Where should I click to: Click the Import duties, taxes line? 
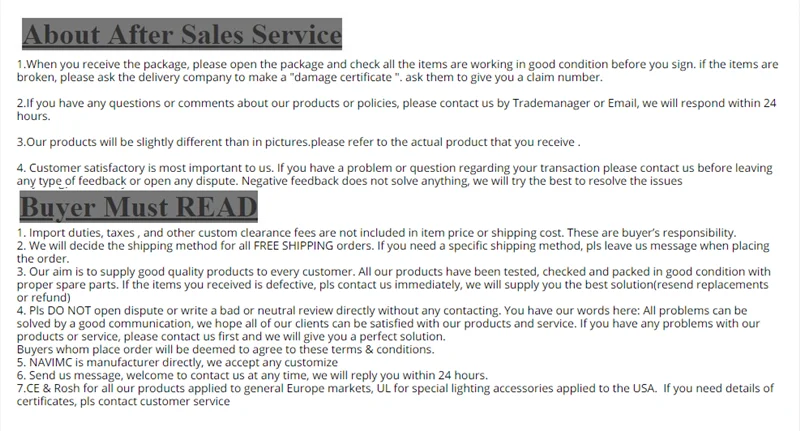[377, 233]
